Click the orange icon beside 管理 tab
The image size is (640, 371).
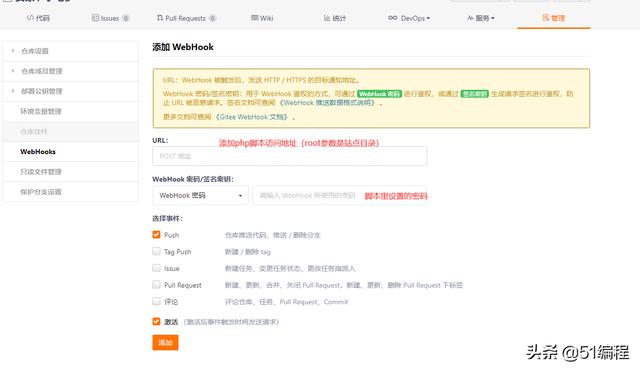546,18
